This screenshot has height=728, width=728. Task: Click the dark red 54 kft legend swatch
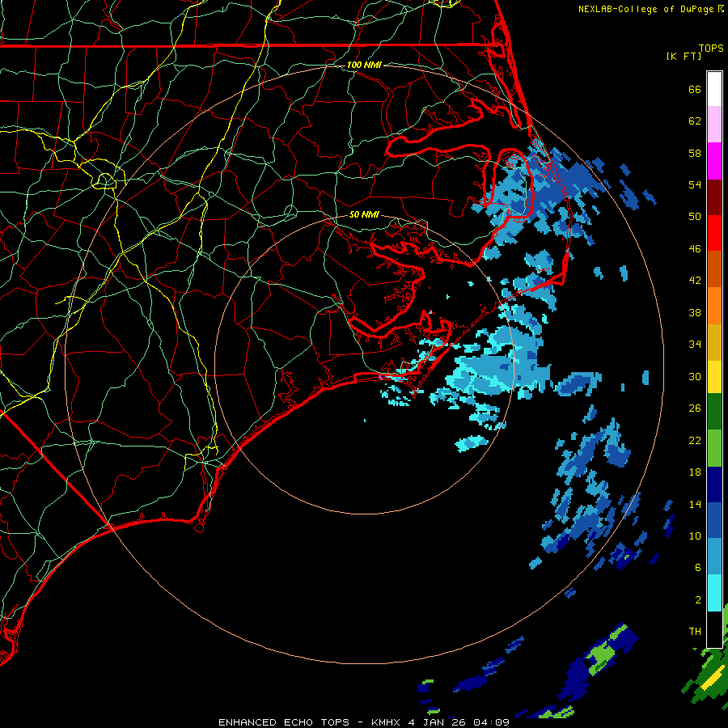click(x=714, y=197)
